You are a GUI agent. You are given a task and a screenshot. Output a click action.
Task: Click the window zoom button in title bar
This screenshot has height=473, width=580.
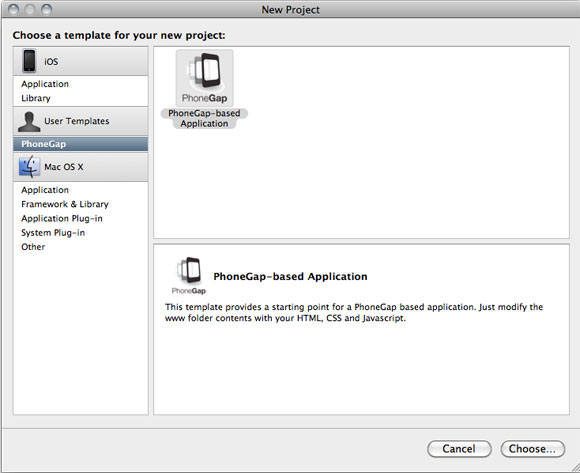tap(47, 9)
